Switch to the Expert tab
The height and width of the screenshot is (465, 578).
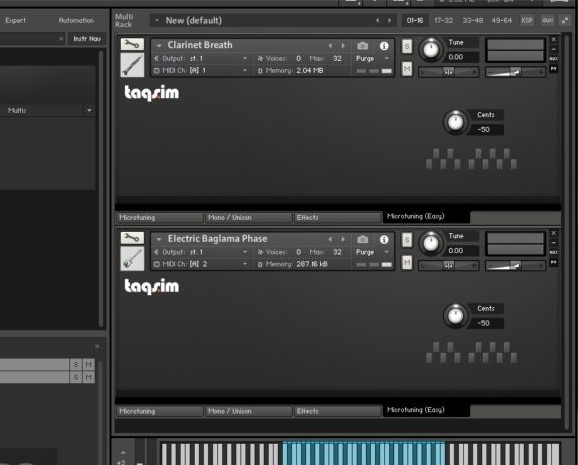click(x=16, y=21)
